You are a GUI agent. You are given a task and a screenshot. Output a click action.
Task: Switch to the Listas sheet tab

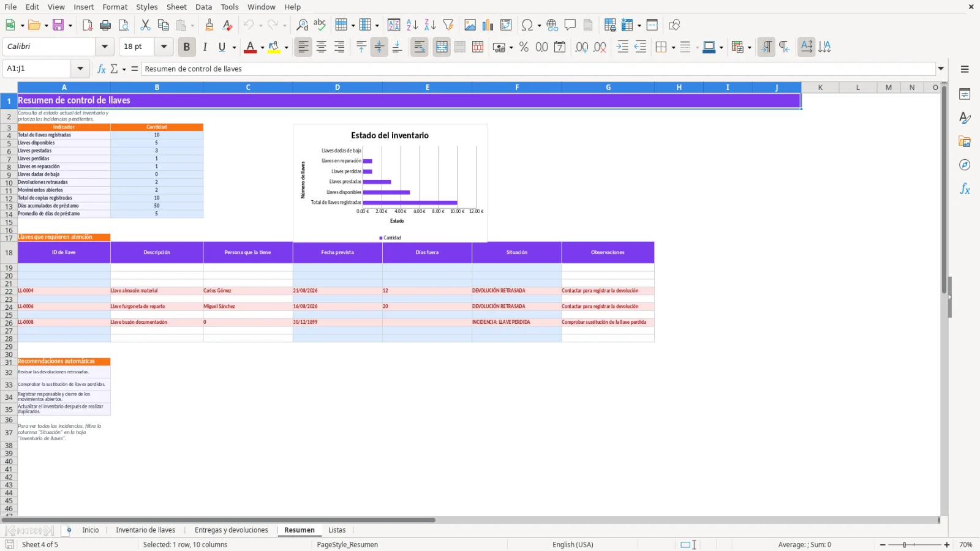tap(337, 530)
